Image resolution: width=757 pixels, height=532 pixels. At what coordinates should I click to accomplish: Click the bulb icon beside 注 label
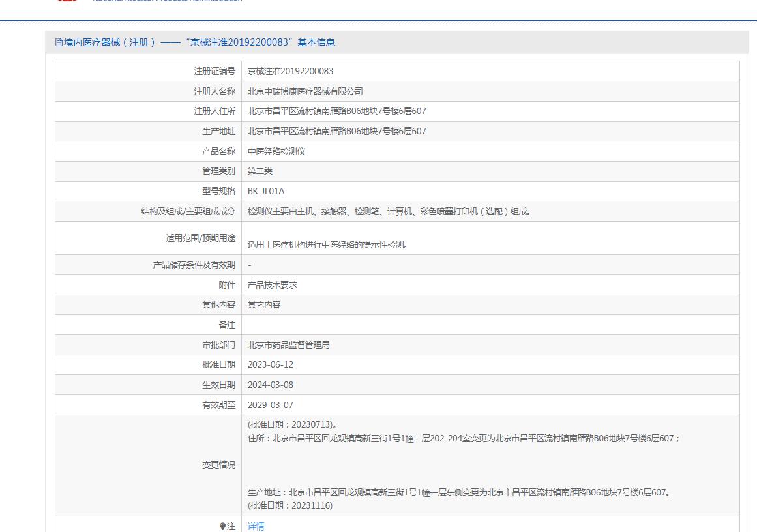[x=222, y=526]
